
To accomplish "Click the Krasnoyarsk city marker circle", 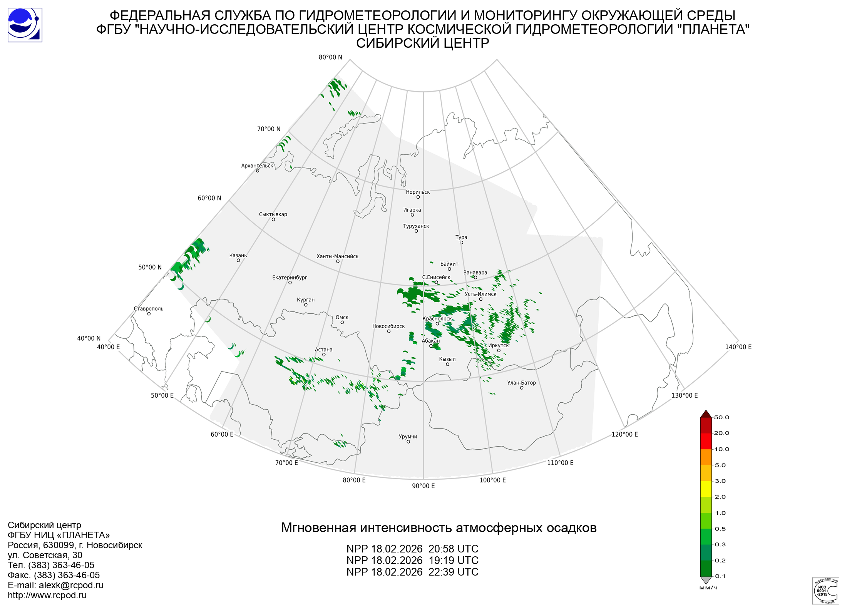I will pos(437,324).
